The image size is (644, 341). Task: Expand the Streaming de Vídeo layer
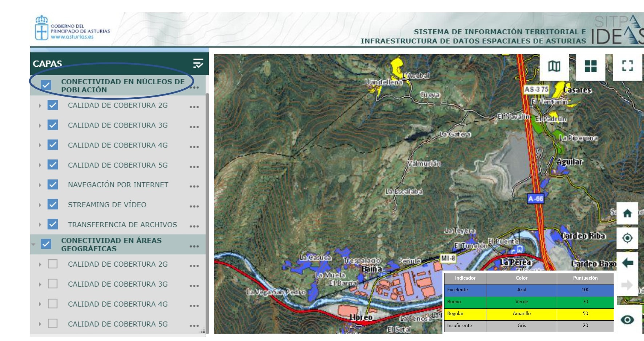coord(40,205)
